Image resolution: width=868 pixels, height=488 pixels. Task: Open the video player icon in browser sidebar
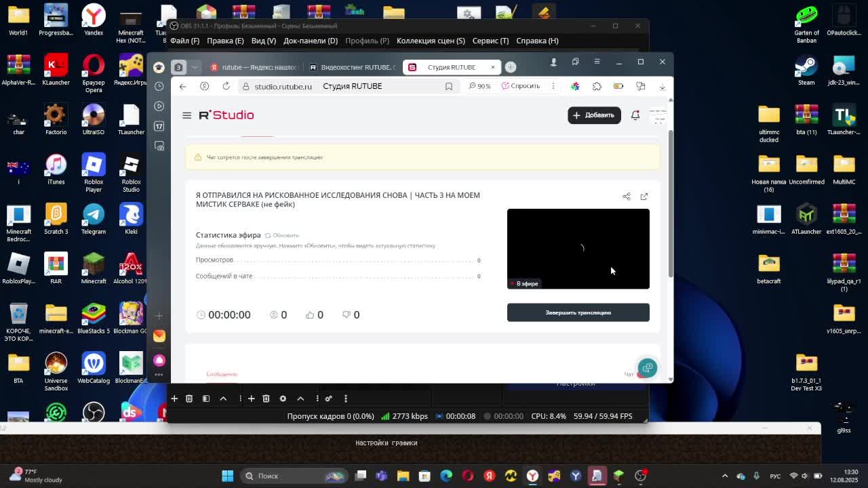pyautogui.click(x=159, y=106)
